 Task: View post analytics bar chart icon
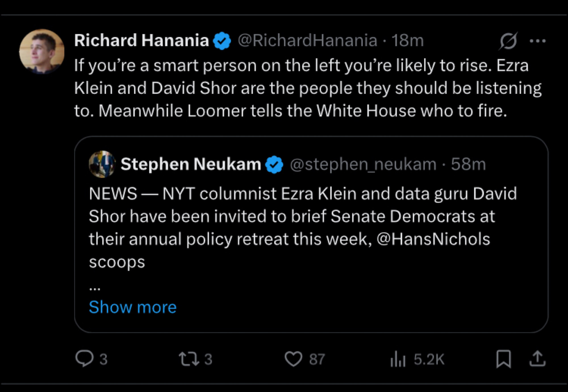398,359
